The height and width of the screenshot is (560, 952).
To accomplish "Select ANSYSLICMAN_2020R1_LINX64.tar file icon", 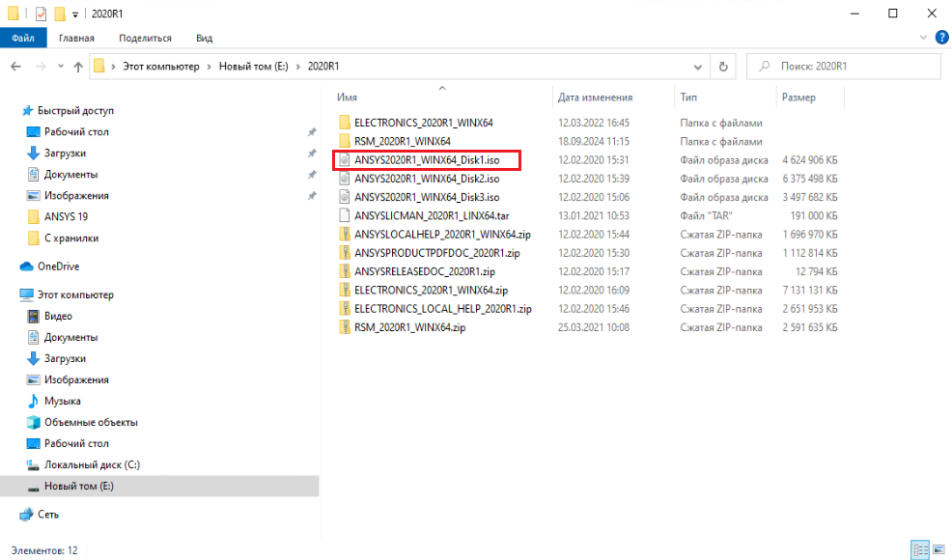I will [x=345, y=215].
